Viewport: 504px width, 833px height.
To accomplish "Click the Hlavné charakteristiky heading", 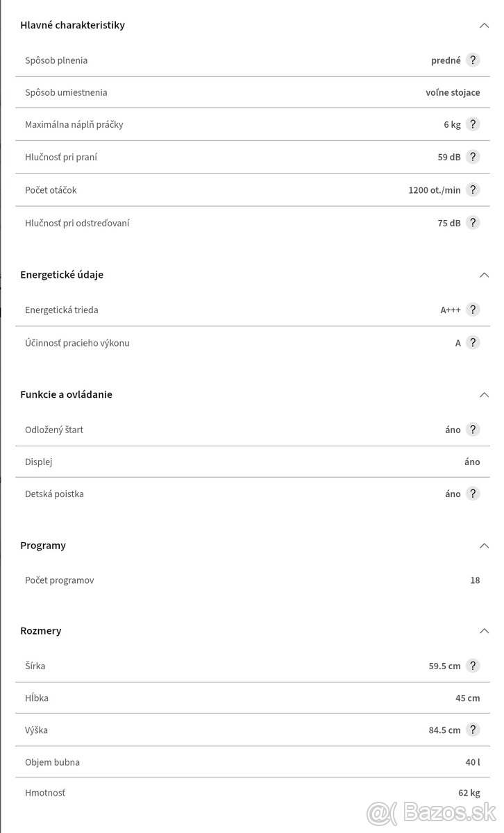I will tap(73, 25).
